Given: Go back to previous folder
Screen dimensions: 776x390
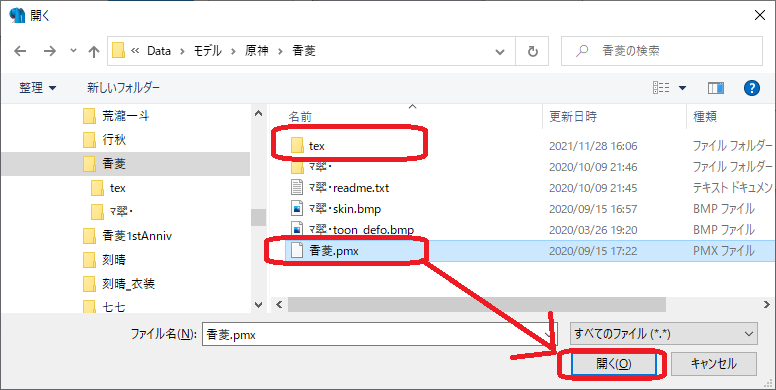Looking at the screenshot, I should pos(20,51).
